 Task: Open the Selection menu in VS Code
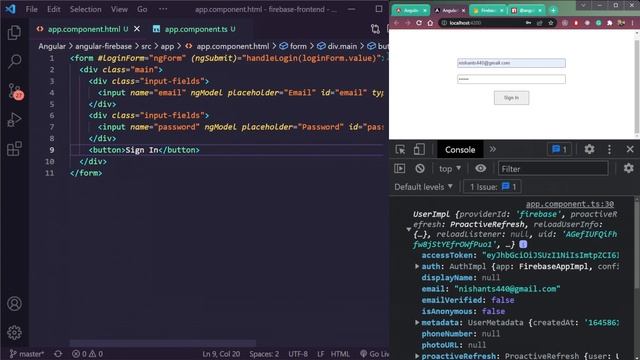[x=85, y=9]
